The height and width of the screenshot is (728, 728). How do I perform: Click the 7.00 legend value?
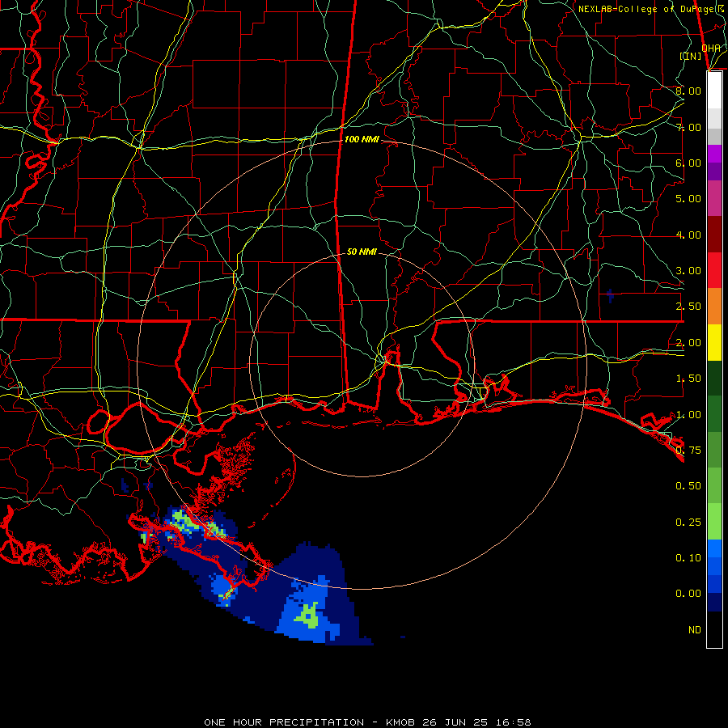[x=688, y=127]
